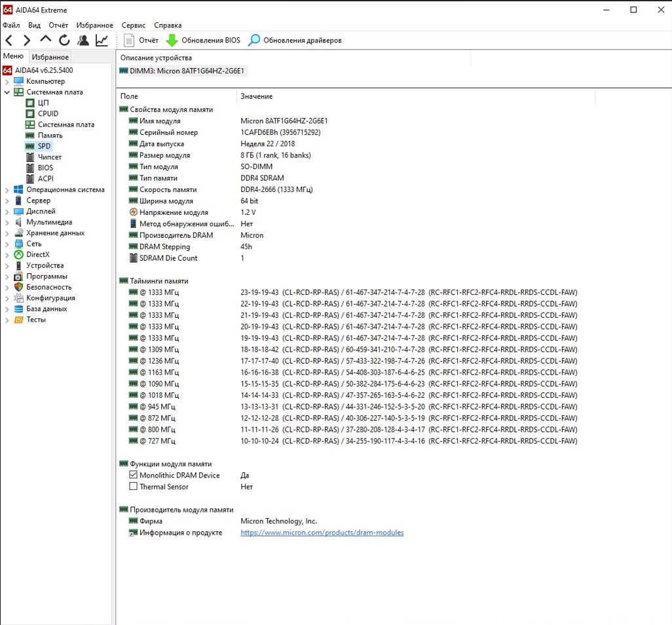Screen dimensions: 672x625
Task: Click the Конфигурация tree icon
Action: (x=18, y=298)
